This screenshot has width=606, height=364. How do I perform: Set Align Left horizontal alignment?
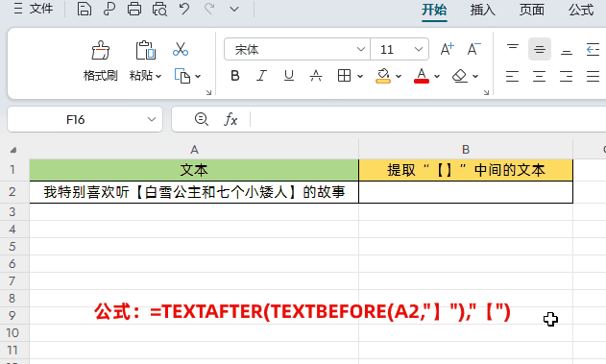click(513, 76)
